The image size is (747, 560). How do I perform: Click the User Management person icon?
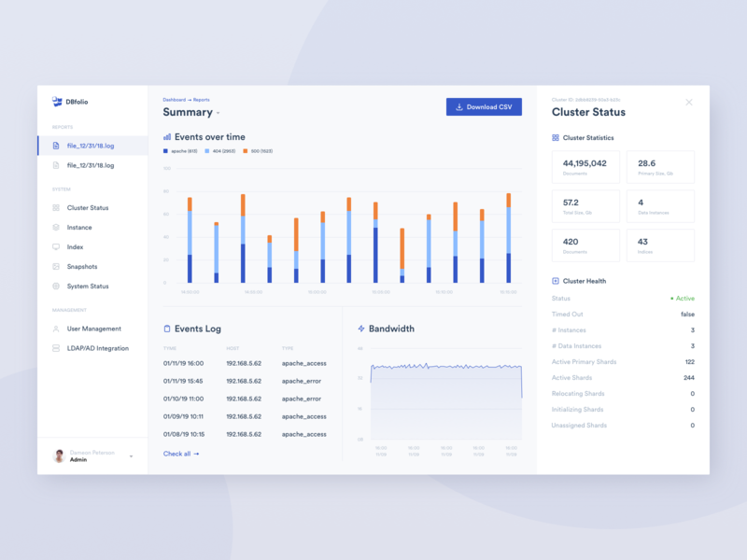pos(56,329)
